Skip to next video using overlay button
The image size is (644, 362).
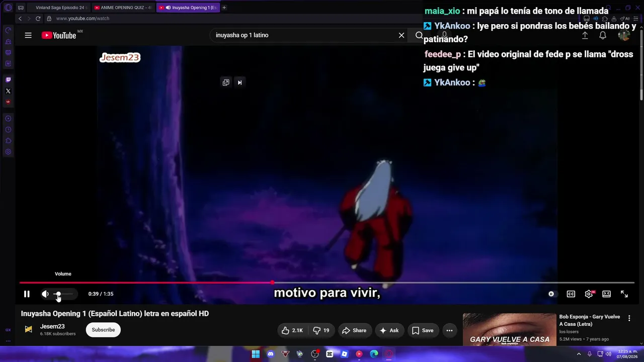[239, 82]
